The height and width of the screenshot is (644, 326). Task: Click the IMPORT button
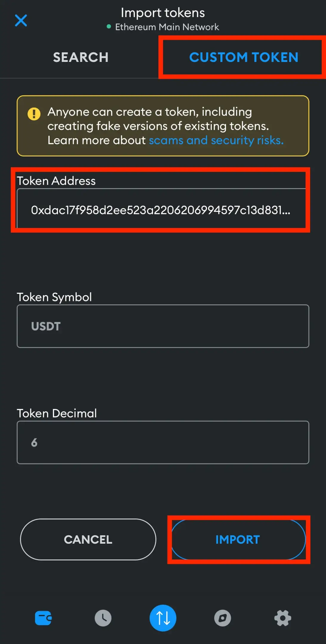(x=238, y=539)
